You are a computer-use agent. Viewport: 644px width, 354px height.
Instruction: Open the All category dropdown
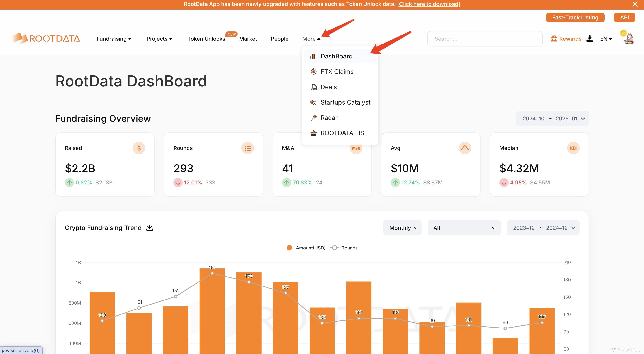click(464, 228)
